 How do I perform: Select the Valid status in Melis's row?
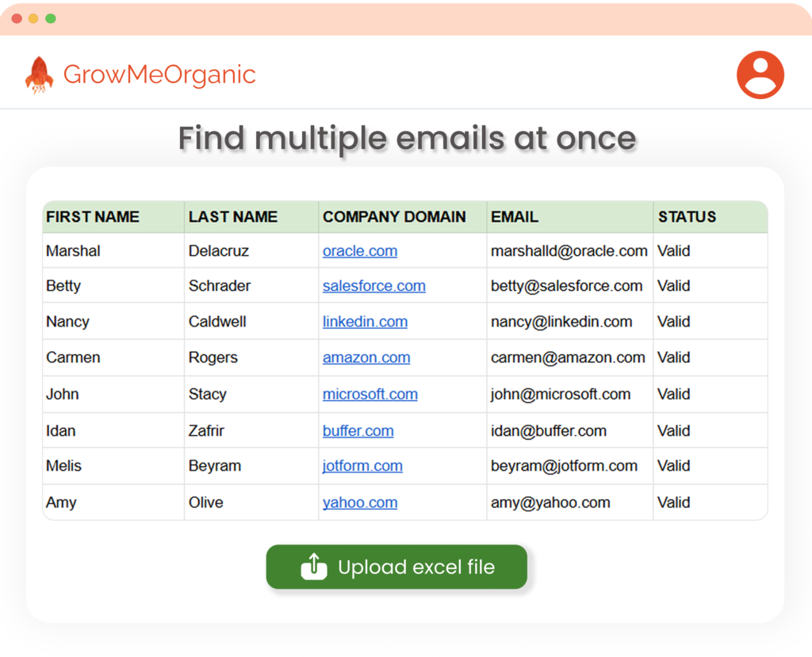(673, 465)
